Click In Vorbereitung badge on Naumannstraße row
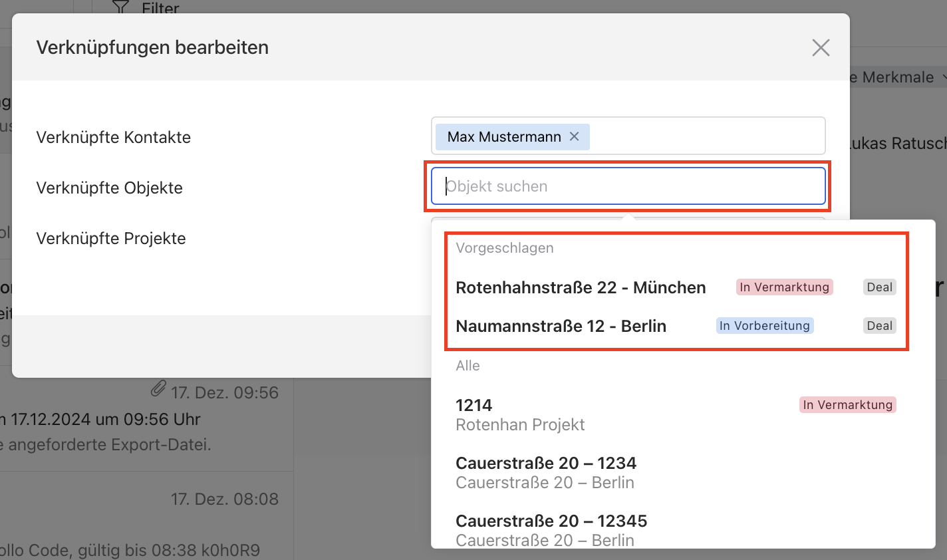Image resolution: width=947 pixels, height=560 pixels. click(764, 326)
